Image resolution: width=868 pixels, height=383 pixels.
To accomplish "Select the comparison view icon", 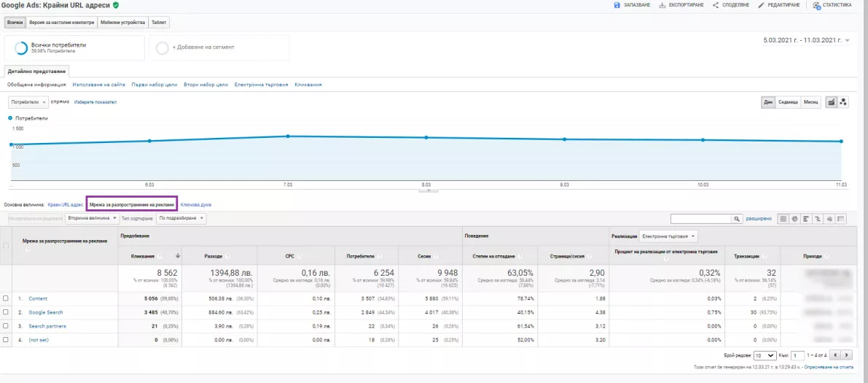I will (818, 219).
